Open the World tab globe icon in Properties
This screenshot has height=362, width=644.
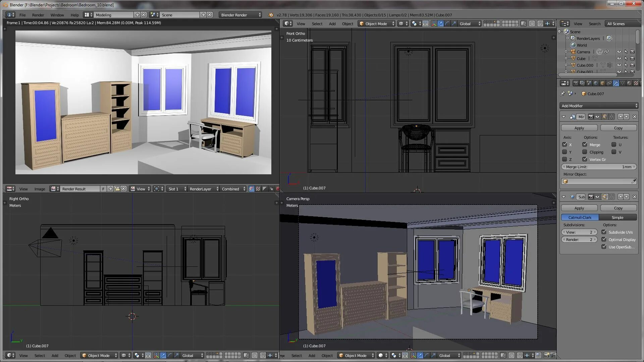coord(596,83)
